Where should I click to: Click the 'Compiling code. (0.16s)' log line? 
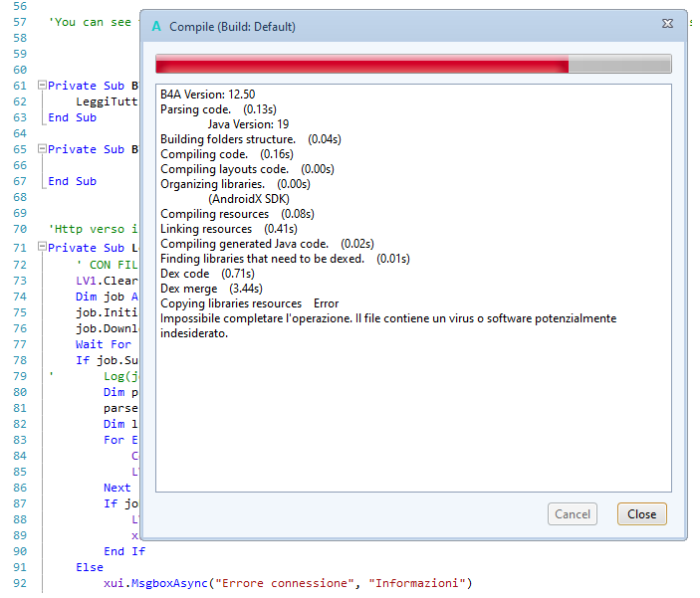pyautogui.click(x=227, y=154)
